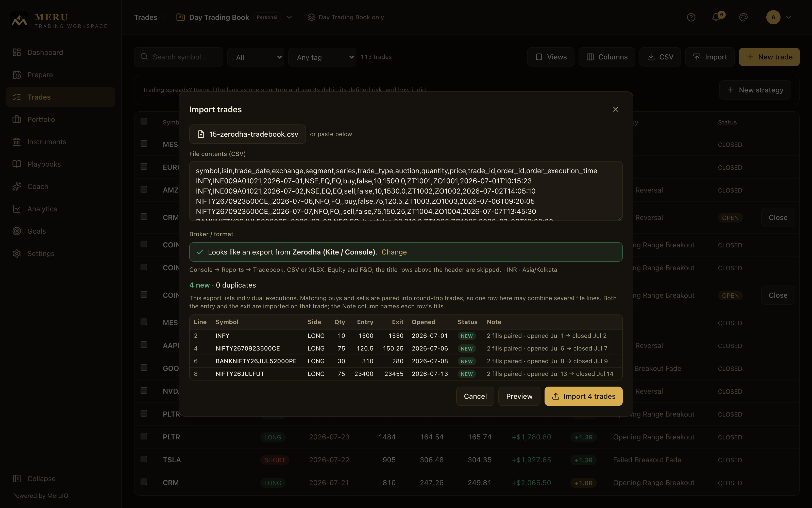Go to Trades in sidebar
The image size is (812, 508).
pyautogui.click(x=60, y=97)
